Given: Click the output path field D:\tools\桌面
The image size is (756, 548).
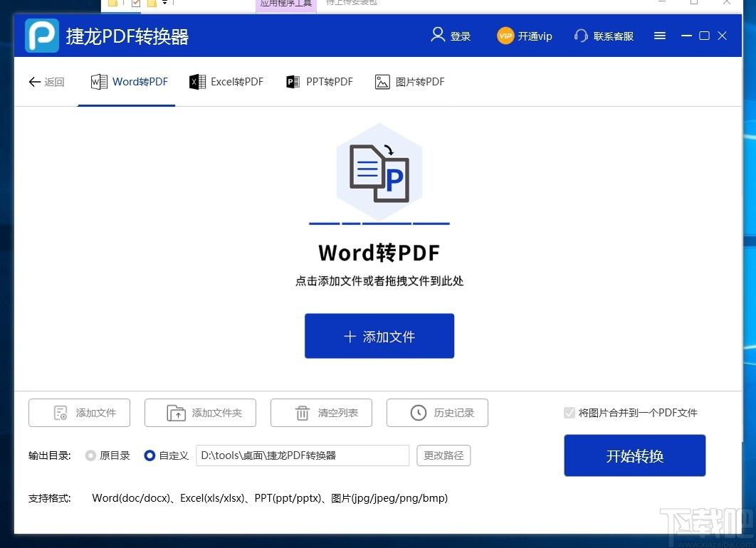Looking at the screenshot, I should tap(303, 455).
